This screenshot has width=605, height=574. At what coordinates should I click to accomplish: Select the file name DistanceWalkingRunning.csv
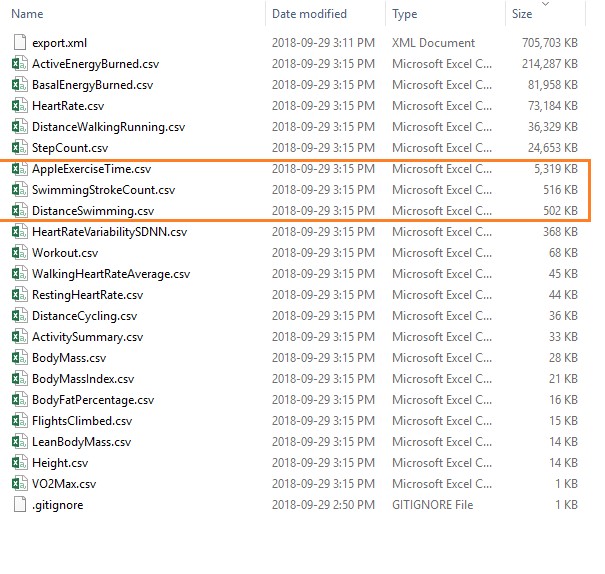pos(108,127)
